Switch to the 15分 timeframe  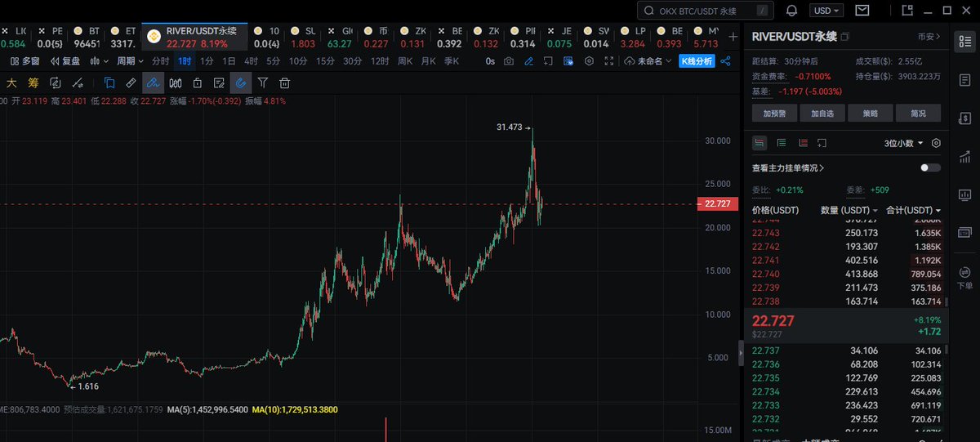click(x=326, y=61)
